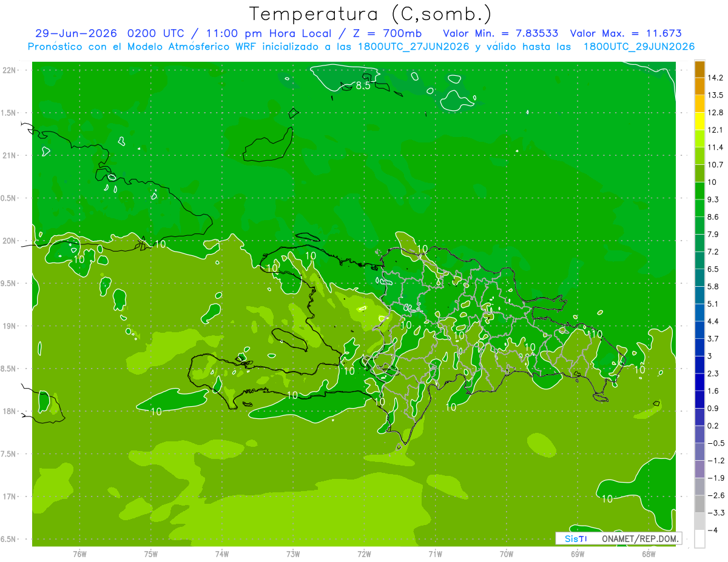Click the '5.1' colorbar value
Viewport: 728px width, 562px height.
(713, 304)
